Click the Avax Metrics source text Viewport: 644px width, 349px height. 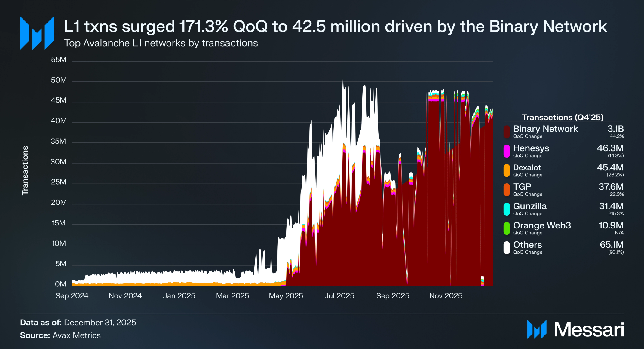tap(76, 335)
